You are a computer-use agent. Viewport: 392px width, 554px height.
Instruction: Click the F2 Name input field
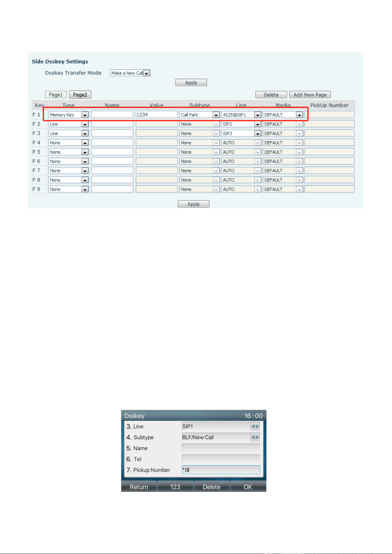[112, 124]
